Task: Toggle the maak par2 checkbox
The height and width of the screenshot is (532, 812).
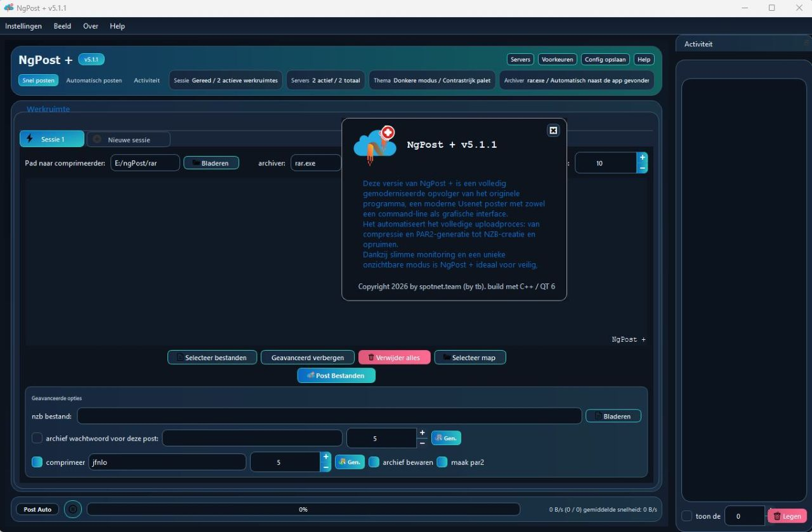Action: click(x=442, y=462)
